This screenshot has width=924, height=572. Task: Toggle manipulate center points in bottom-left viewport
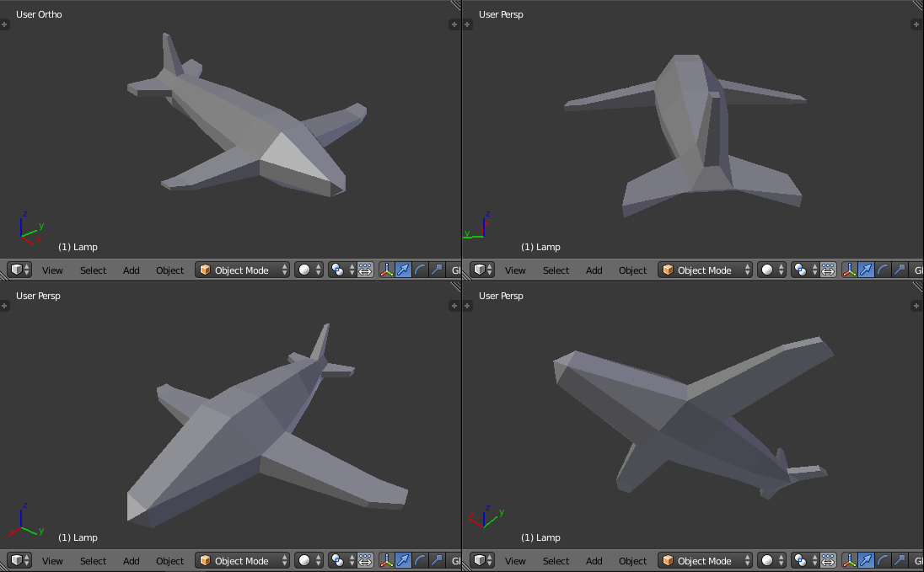(365, 560)
